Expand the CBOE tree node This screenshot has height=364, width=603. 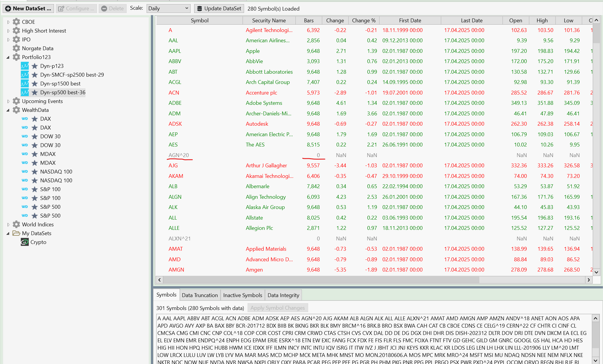tap(8, 22)
